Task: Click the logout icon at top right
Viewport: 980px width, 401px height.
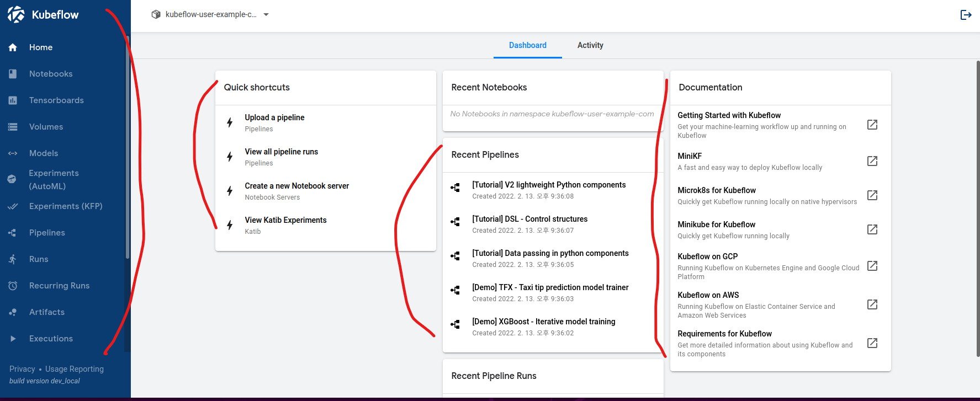Action: click(x=966, y=15)
